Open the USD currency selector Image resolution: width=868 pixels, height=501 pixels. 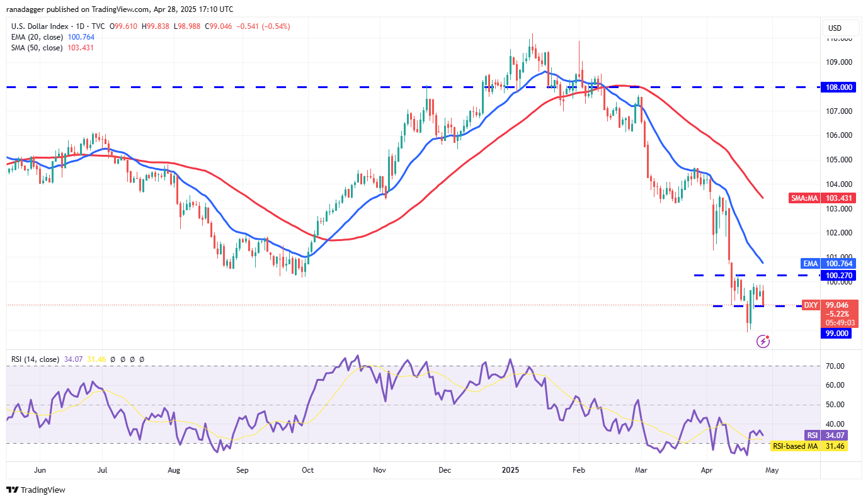coord(840,28)
